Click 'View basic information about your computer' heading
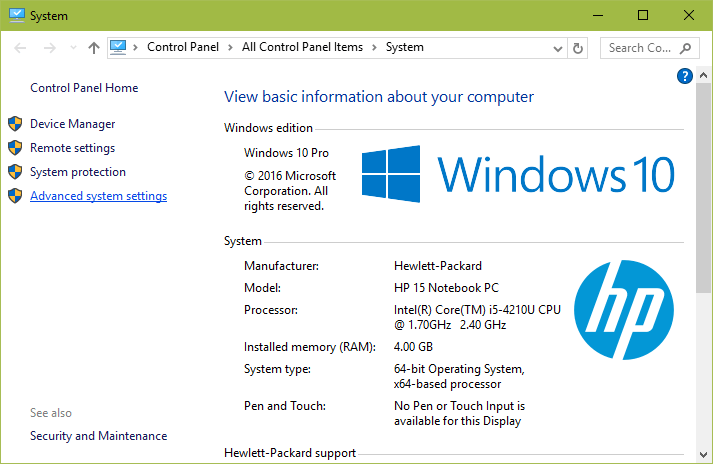The image size is (713, 464). 379,97
